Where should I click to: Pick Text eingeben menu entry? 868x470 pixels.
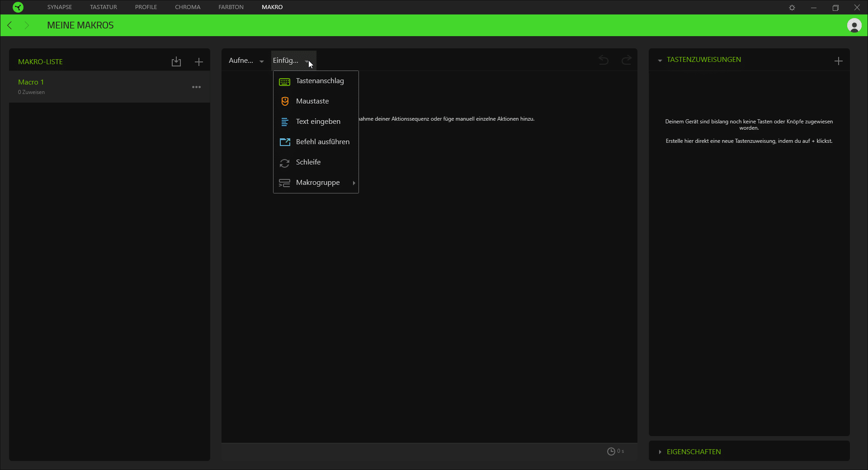click(318, 122)
